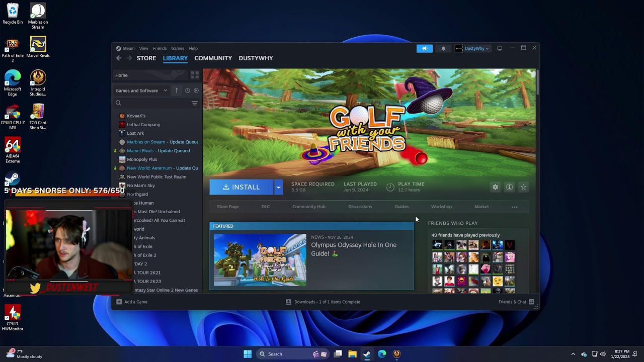The image size is (644, 362).
Task: Select New World Public Test Realm
Action: pyautogui.click(x=156, y=177)
